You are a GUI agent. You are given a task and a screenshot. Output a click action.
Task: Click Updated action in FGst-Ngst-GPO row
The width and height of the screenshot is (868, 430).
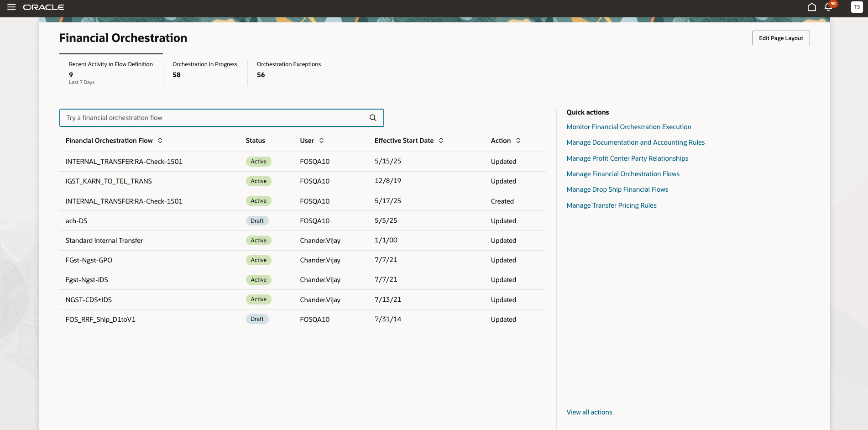coord(503,260)
